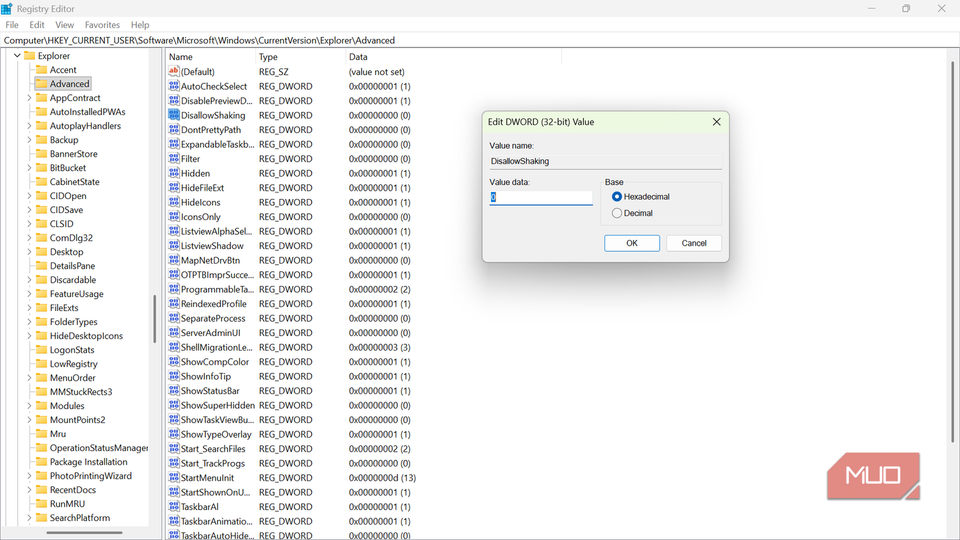This screenshot has width=960, height=540.
Task: Select the ServerAdminUI value name
Action: [x=211, y=332]
